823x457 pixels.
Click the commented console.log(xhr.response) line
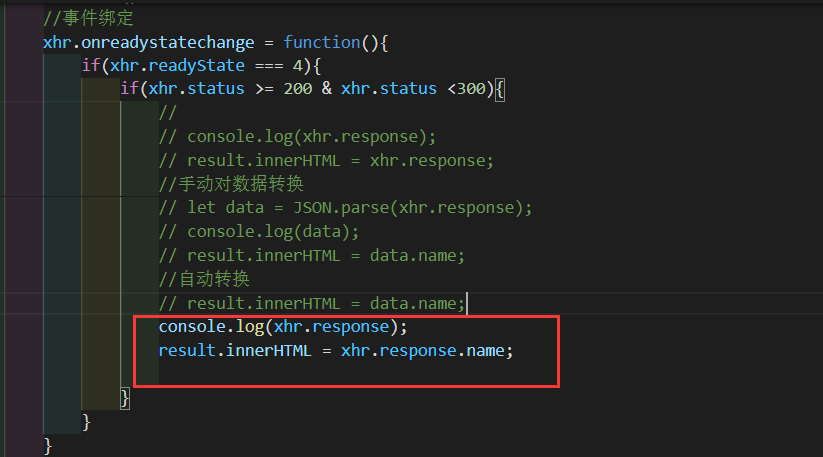click(298, 136)
